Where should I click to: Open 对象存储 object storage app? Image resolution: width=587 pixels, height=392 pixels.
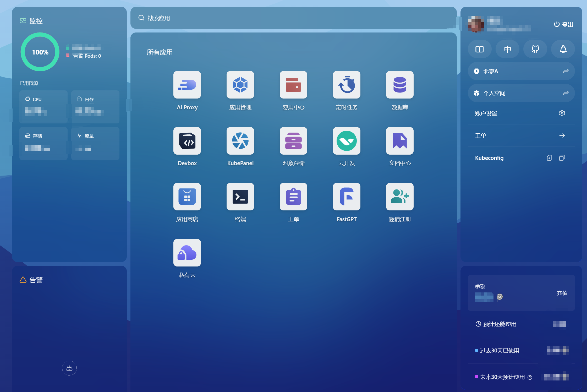pos(293,141)
